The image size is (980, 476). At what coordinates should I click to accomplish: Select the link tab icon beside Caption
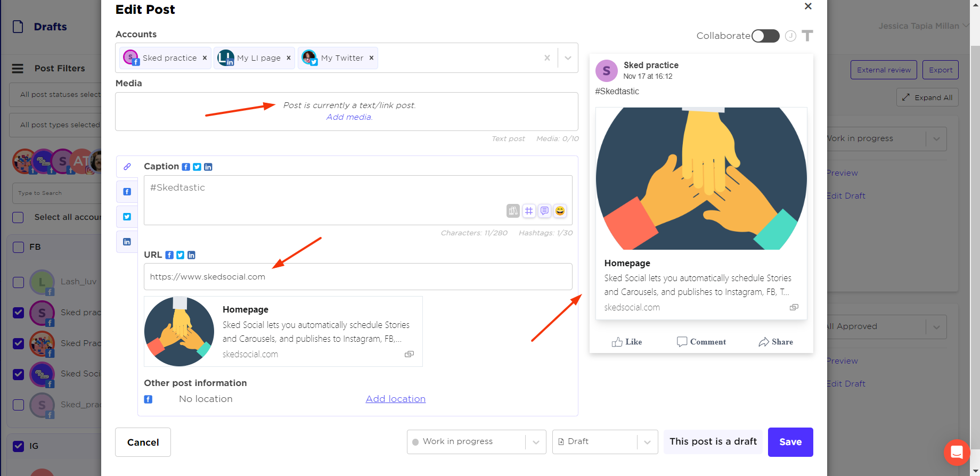127,167
